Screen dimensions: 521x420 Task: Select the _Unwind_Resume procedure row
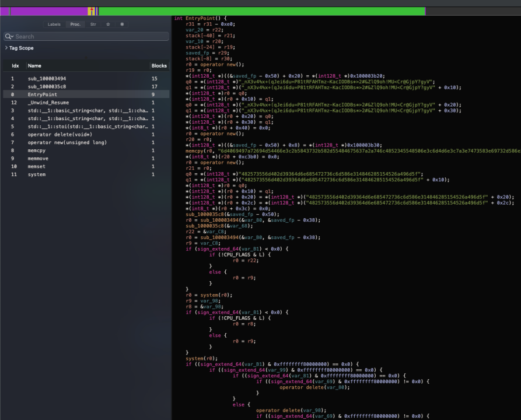pyautogui.click(x=86, y=102)
